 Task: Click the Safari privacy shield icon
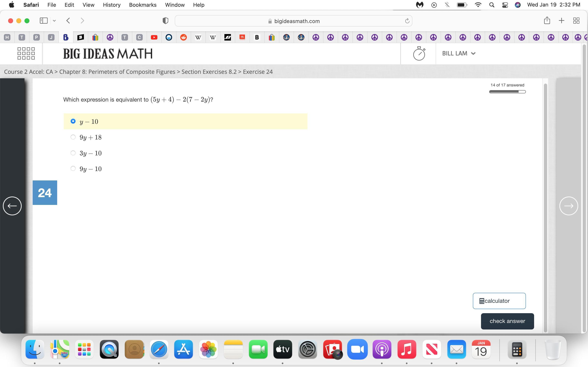165,21
